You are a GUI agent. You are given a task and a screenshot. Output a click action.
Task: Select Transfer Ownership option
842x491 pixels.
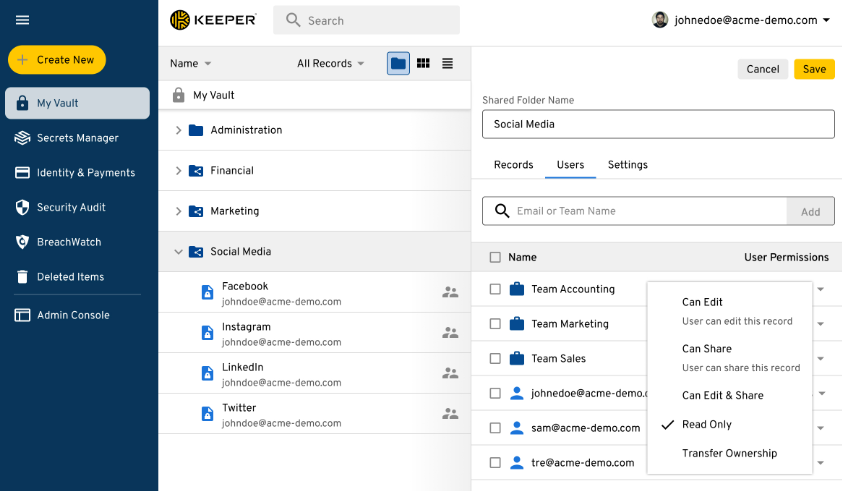pyautogui.click(x=729, y=453)
